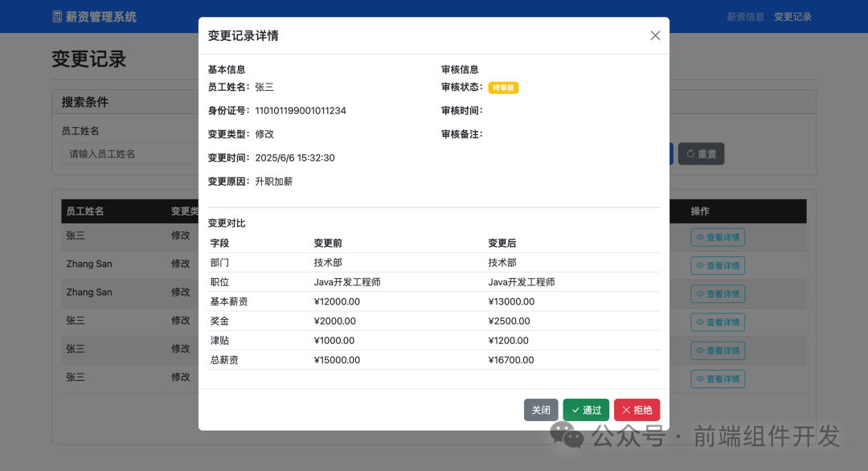Click the 变更后 column header
The width and height of the screenshot is (868, 471).
[502, 243]
